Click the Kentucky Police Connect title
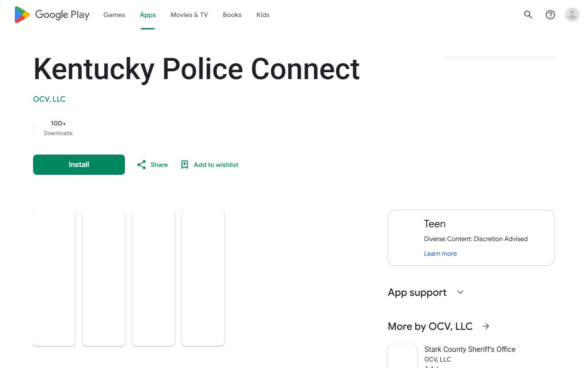This screenshot has height=368, width=588. coord(196,69)
